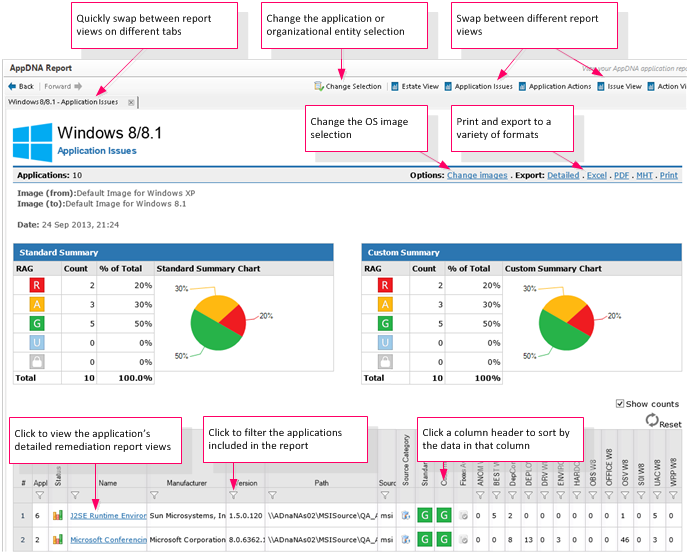
Task: Export report to Excel
Action: point(597,175)
